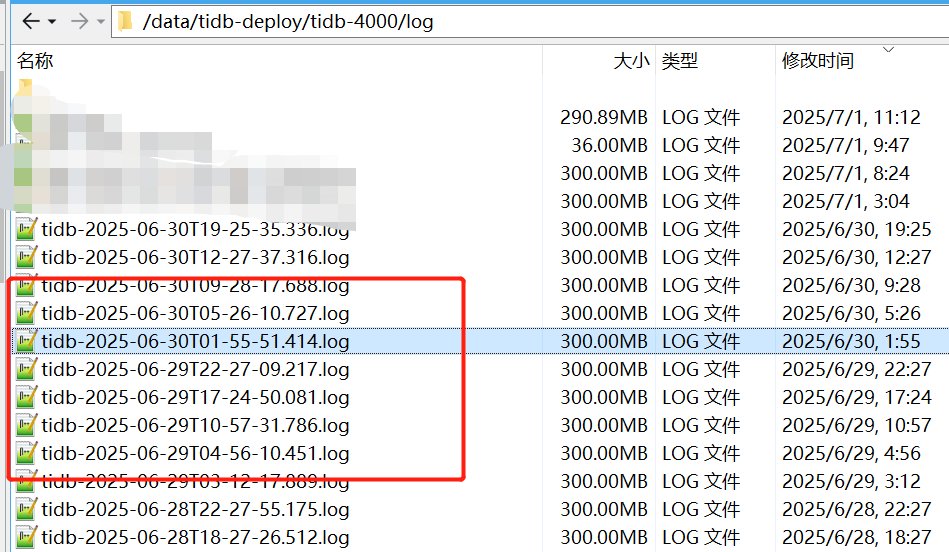Click log icon of tidb-2025-06-29T04-56-10.451.log

click(x=26, y=453)
